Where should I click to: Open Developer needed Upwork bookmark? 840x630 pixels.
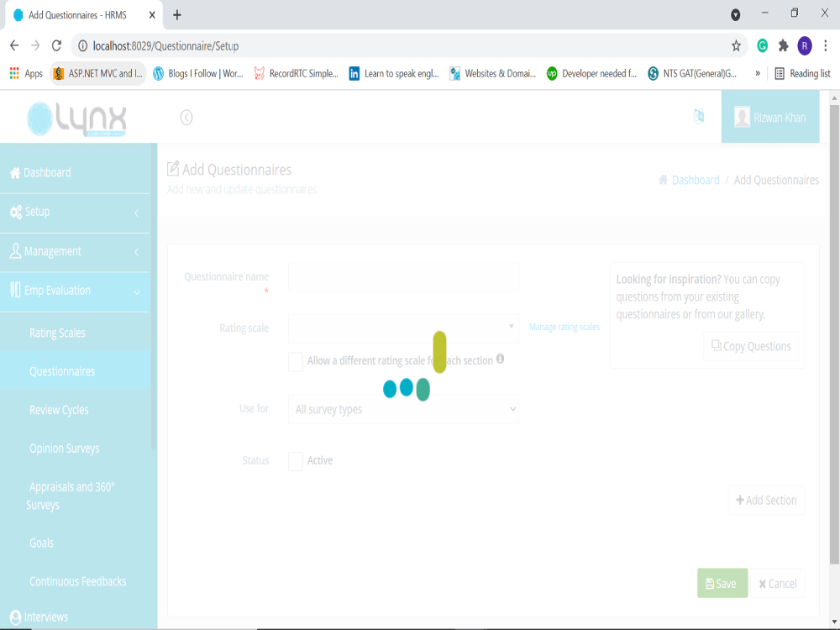point(591,73)
